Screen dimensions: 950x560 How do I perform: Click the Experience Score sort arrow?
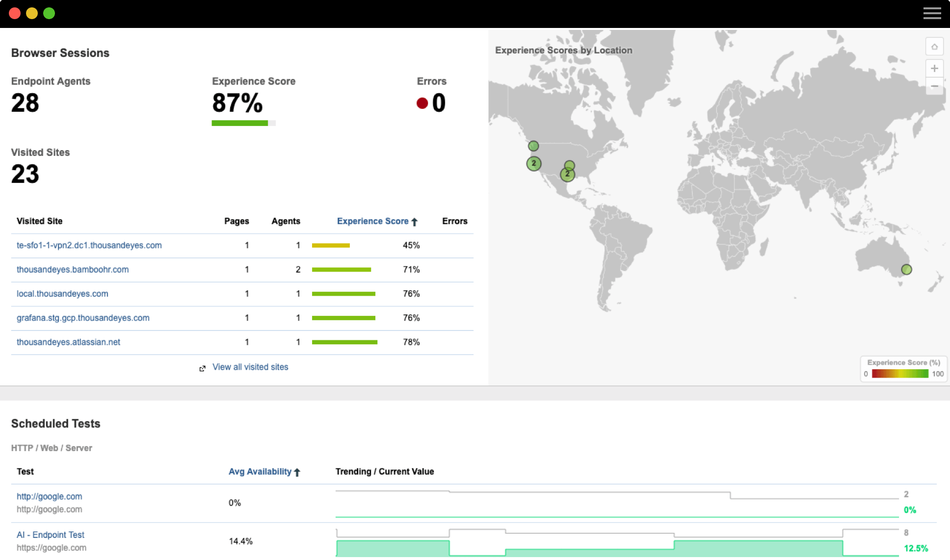414,221
